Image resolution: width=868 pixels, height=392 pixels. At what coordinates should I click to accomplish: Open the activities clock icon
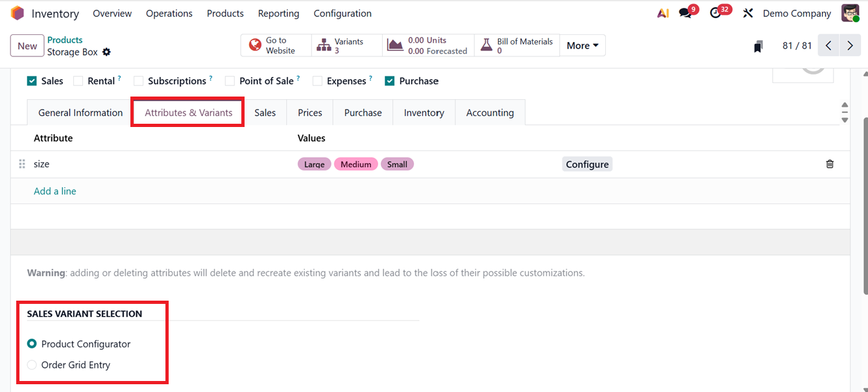715,12
